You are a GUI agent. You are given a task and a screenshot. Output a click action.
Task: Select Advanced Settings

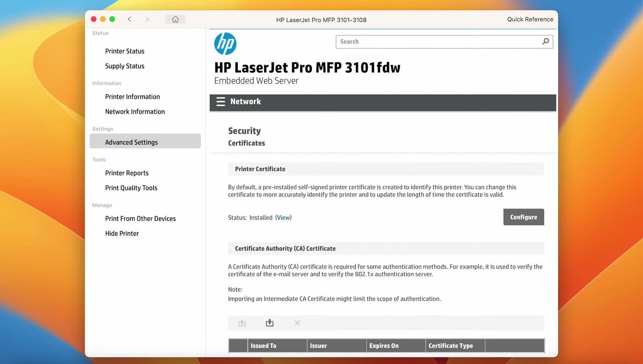tap(145, 141)
